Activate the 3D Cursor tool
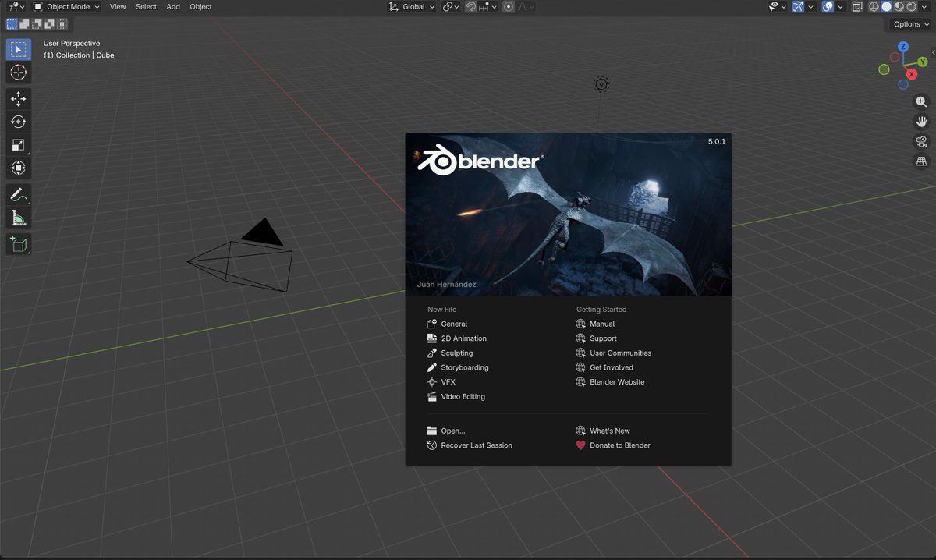 point(19,73)
